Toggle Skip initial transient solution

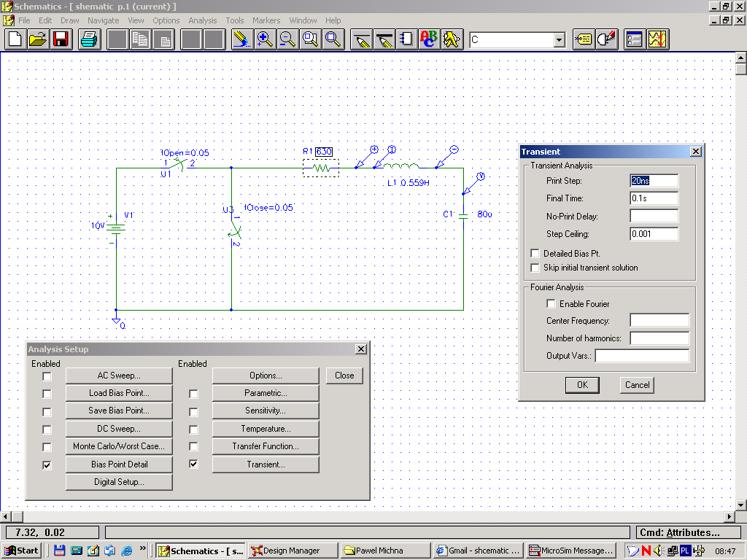tap(535, 268)
